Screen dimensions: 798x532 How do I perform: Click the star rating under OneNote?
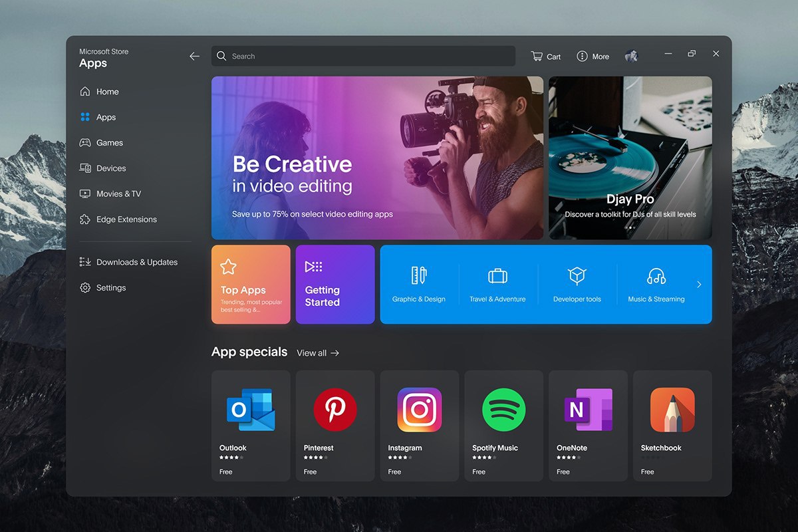pyautogui.click(x=569, y=458)
